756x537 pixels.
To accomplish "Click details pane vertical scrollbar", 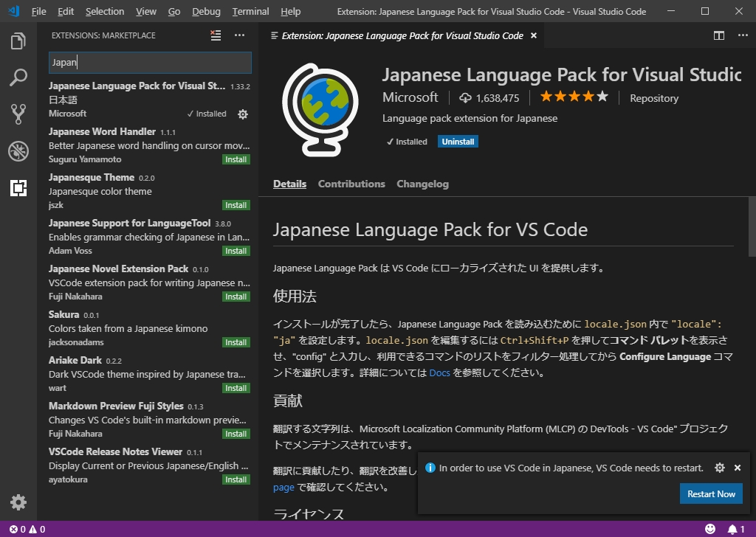I will 752,226.
